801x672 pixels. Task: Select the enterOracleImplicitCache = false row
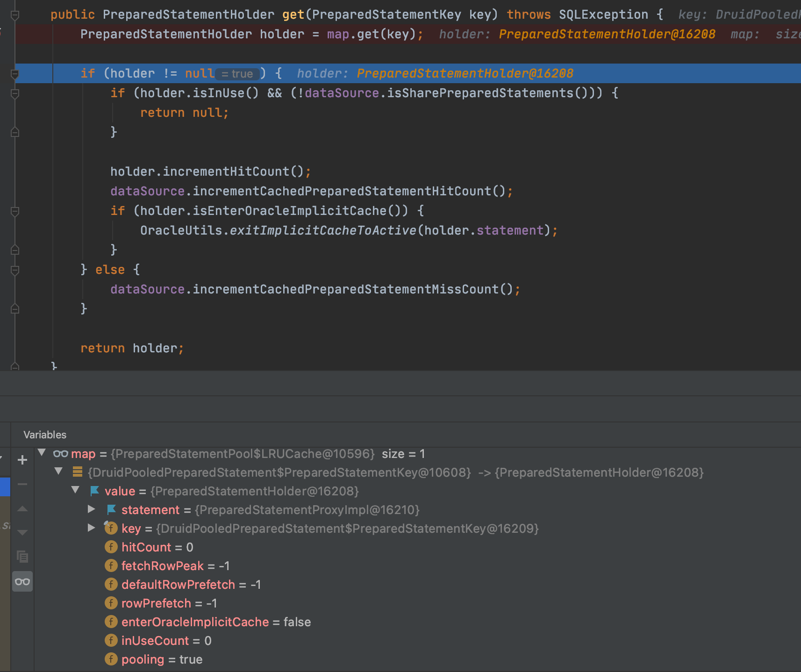[417, 622]
